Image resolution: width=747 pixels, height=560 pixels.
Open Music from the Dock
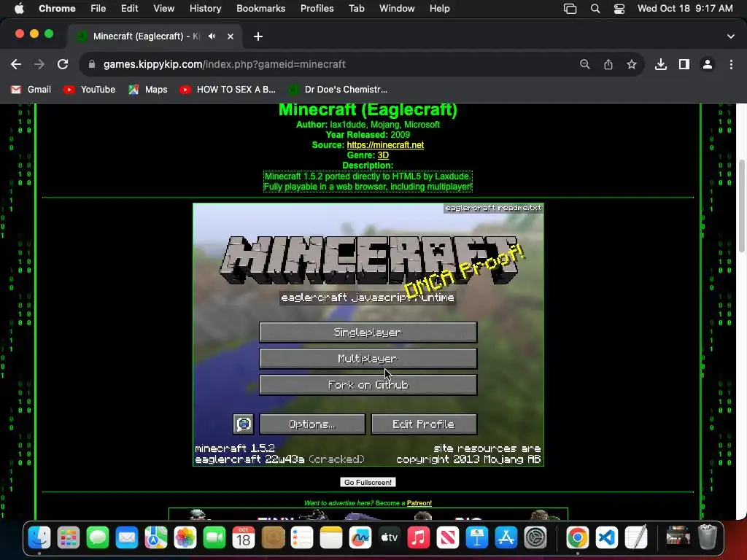pos(418,537)
